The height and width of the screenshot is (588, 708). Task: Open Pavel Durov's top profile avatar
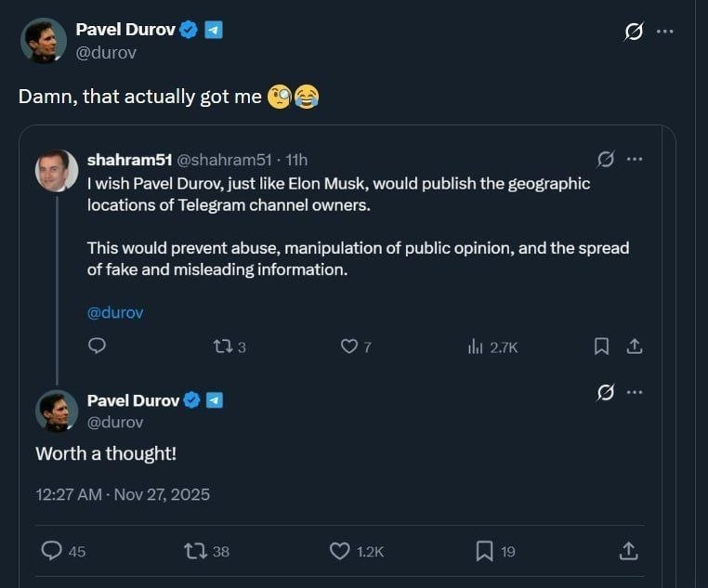[x=43, y=41]
